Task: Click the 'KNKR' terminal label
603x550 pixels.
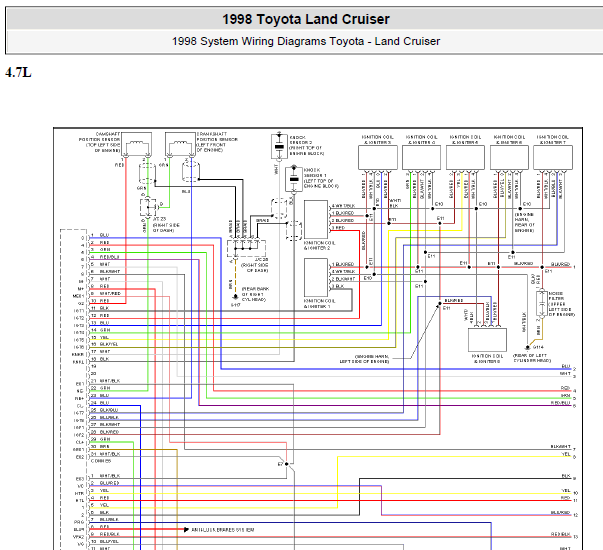Action: coord(78,355)
